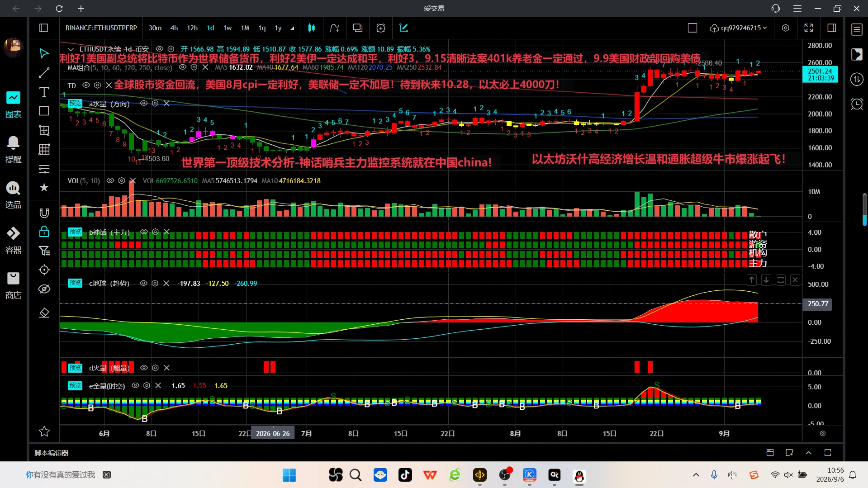This screenshot has height=488, width=868.
Task: Toggle the left panel layout icon
Action: tap(44, 28)
